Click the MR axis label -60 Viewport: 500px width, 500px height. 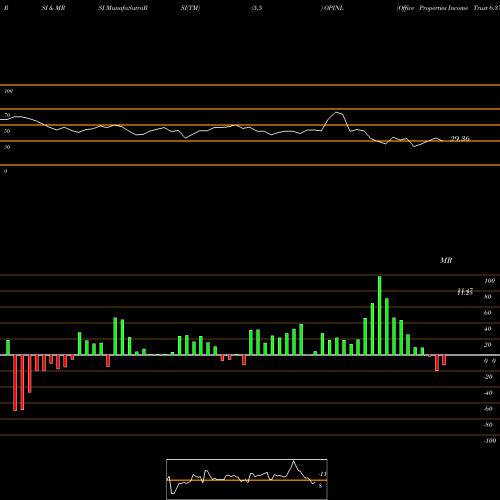(488, 409)
